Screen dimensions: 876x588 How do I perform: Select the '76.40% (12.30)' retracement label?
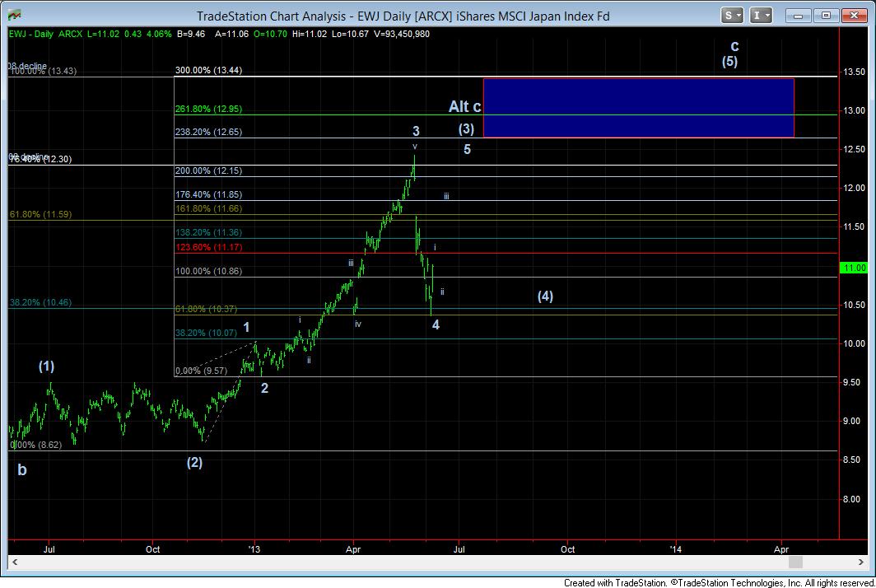40,159
